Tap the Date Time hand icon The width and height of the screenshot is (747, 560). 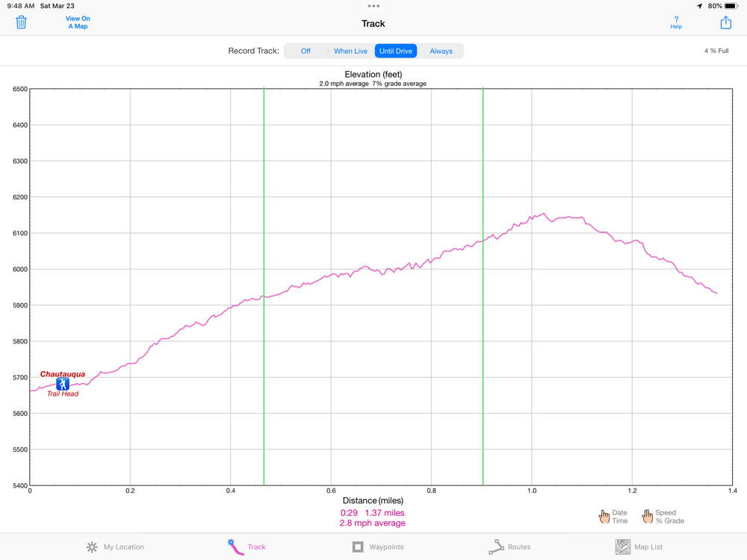click(x=604, y=516)
